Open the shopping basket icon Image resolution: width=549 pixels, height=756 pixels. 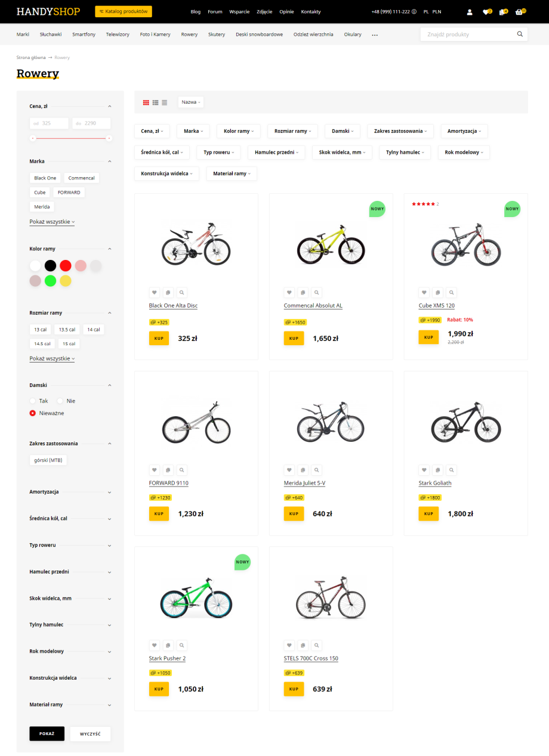click(519, 12)
